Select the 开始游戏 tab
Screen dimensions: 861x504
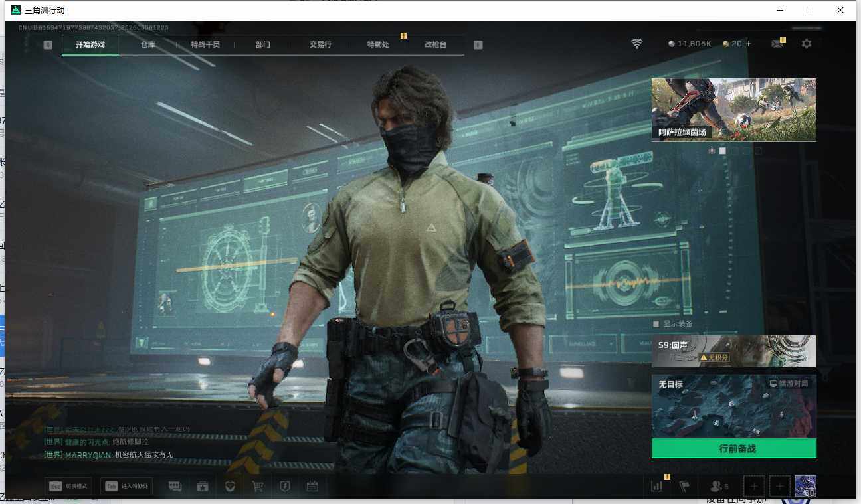point(90,44)
